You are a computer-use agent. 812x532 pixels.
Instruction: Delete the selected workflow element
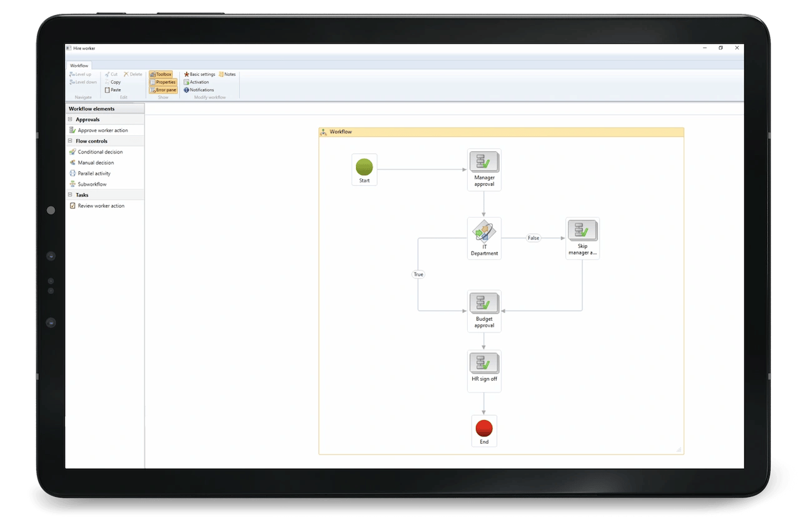coord(133,74)
